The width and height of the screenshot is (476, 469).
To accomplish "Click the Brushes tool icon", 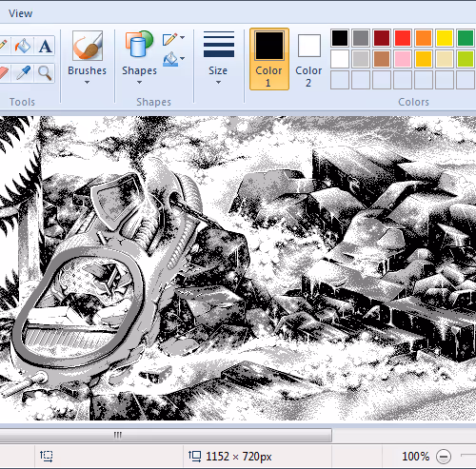I will pyautogui.click(x=88, y=46).
